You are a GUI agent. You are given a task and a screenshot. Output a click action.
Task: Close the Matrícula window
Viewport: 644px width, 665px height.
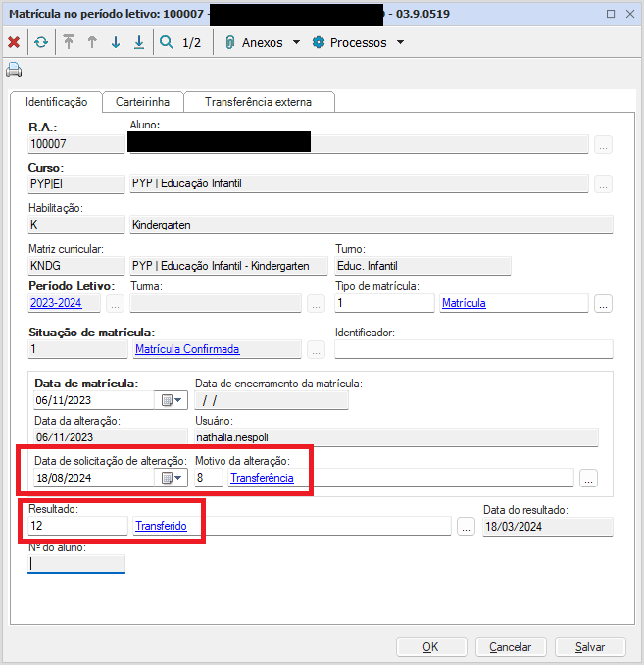coord(630,14)
